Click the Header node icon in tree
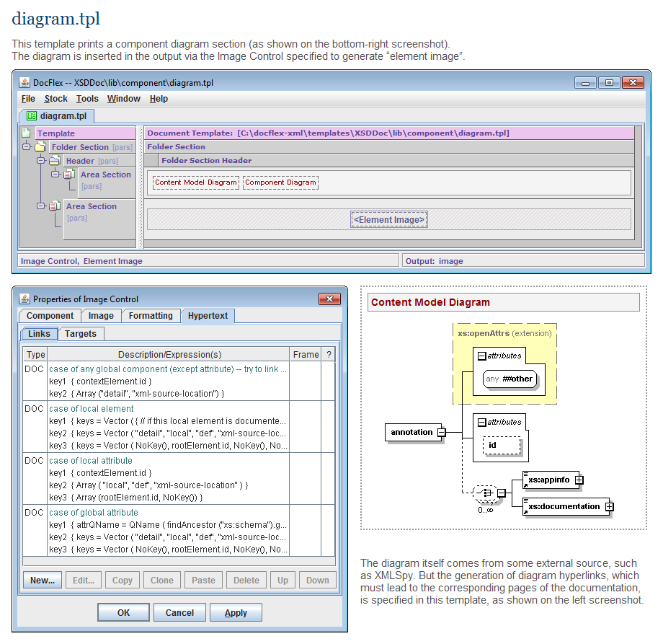This screenshot has height=644, width=663. click(54, 161)
